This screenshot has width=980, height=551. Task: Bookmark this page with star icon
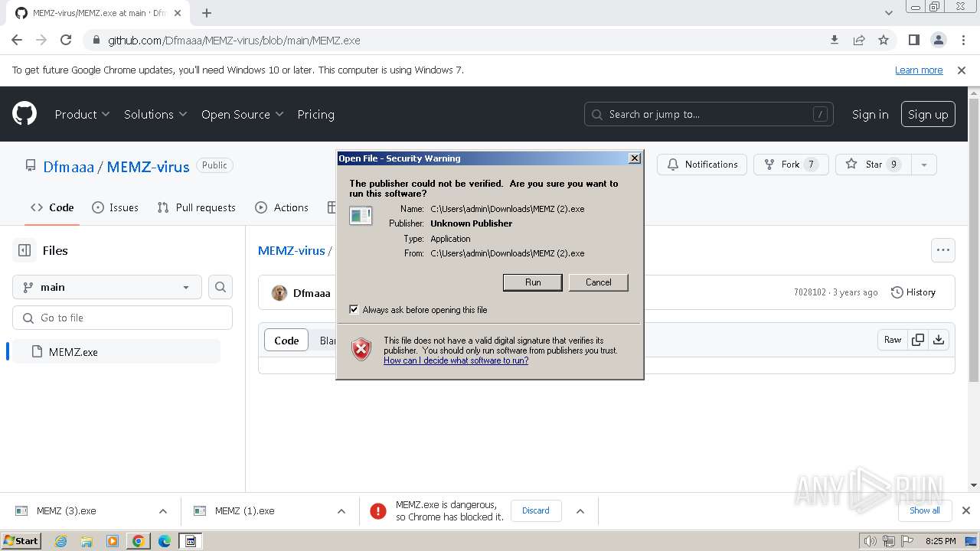tap(884, 40)
